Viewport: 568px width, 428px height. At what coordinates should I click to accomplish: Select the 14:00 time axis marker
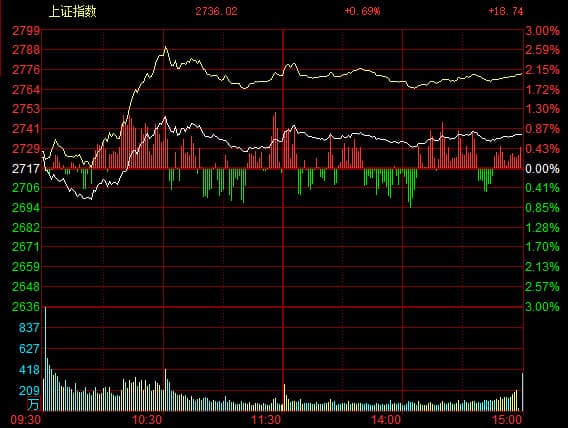[386, 420]
